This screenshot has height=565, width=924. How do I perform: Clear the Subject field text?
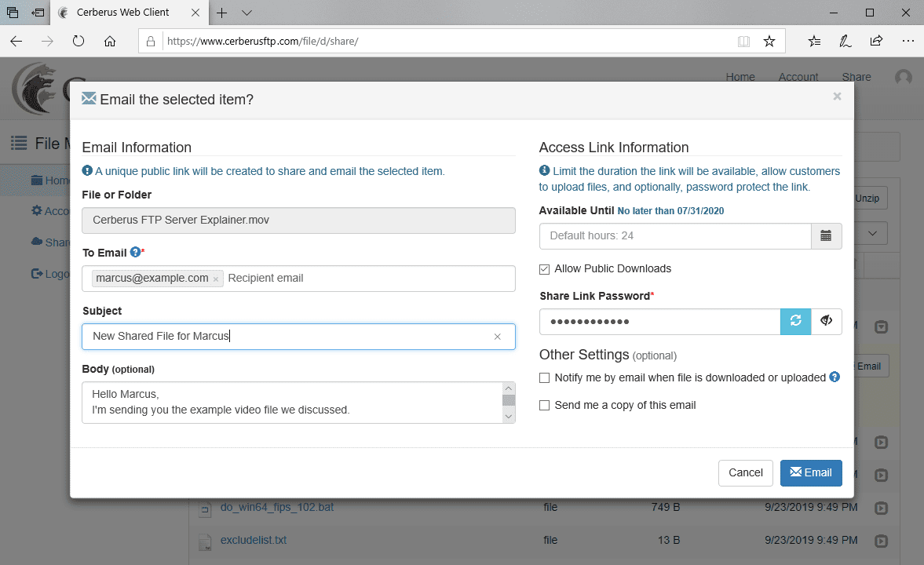coord(497,337)
